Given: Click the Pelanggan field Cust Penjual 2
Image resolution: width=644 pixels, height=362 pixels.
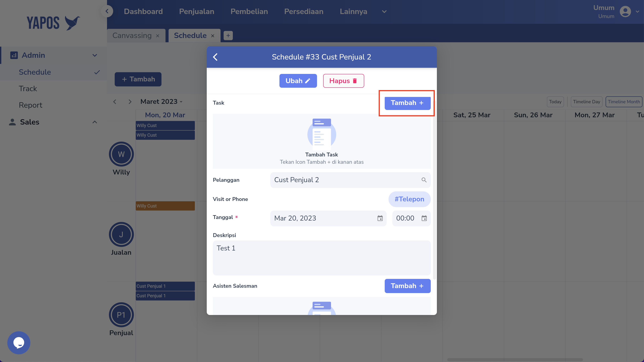Looking at the screenshot, I should (350, 180).
